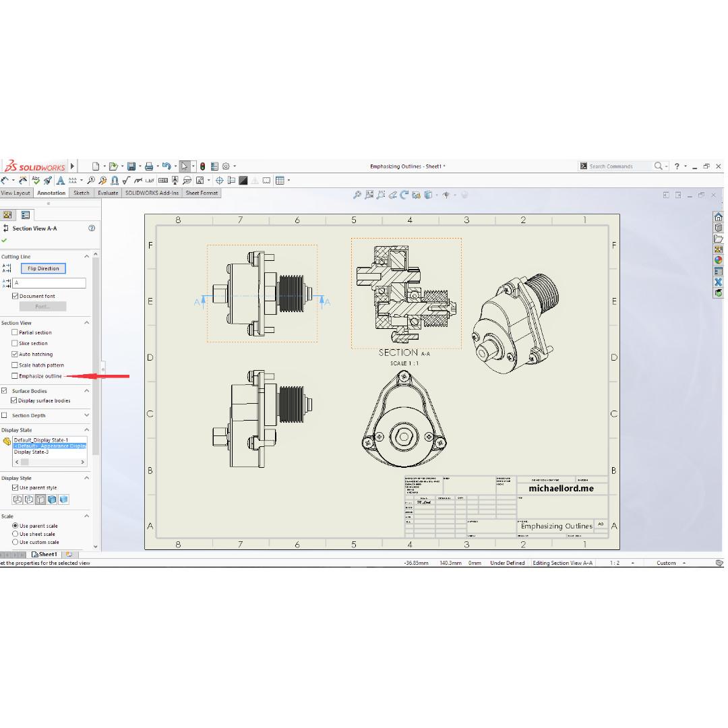Expand the Section Depth section

pos(86,415)
